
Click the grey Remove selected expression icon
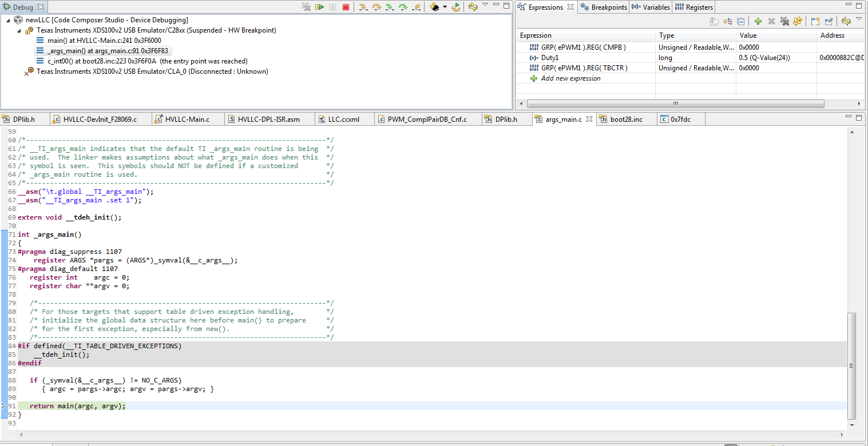[771, 21]
